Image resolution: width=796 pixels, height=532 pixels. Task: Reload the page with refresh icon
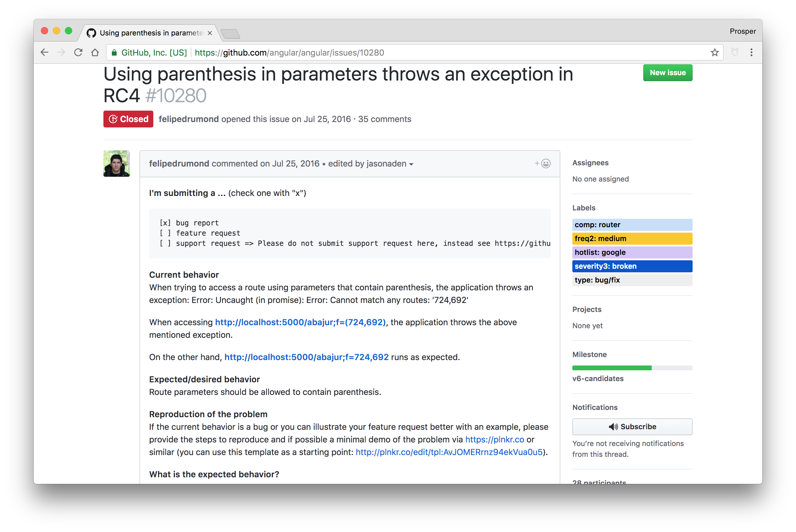tap(78, 53)
